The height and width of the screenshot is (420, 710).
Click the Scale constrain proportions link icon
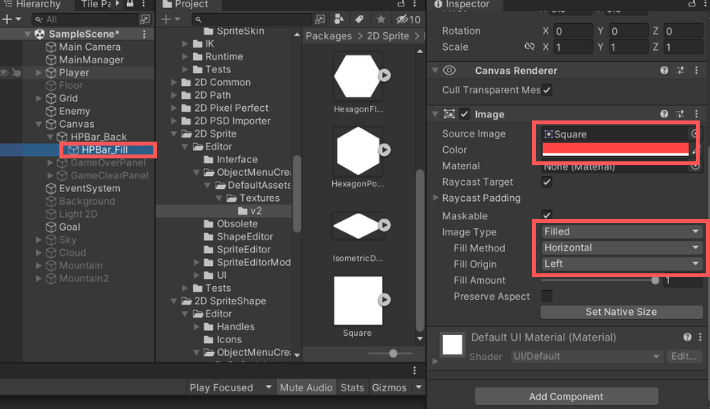pos(527,47)
